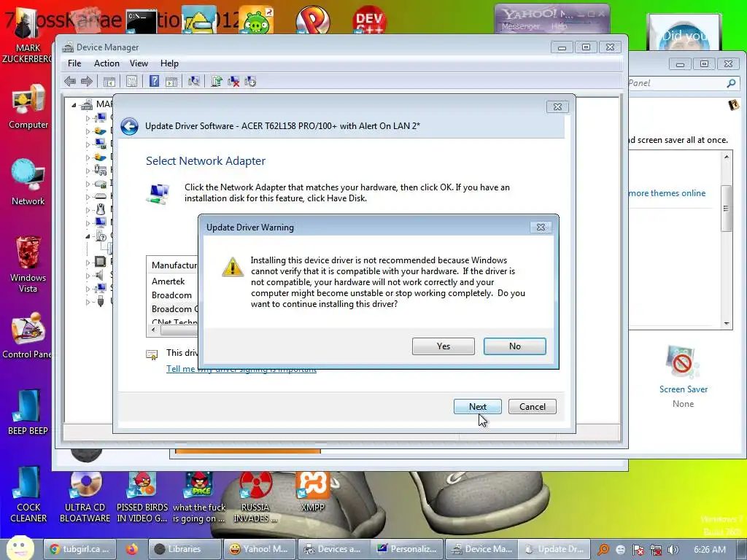Click the Update Driver Software toolbar icon
747x560 pixels.
coord(216,82)
